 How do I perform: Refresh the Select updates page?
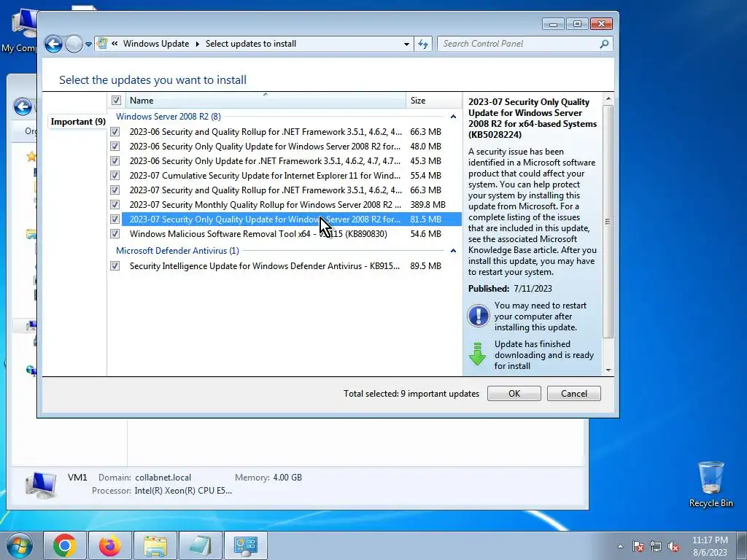423,44
